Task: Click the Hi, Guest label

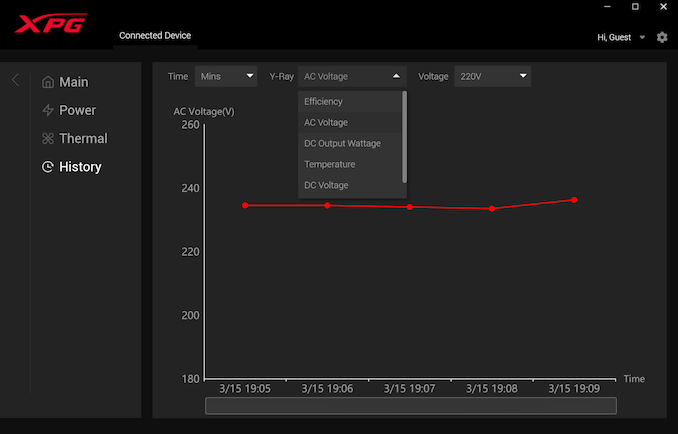Action: (x=613, y=37)
